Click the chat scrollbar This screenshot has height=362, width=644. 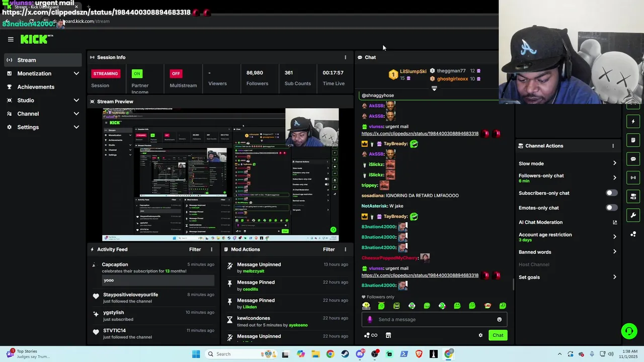[513, 285]
